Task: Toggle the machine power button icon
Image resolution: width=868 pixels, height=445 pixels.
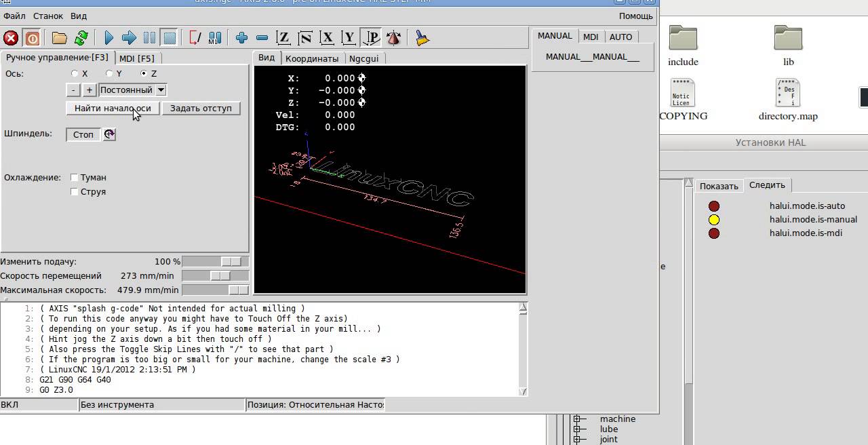Action: 32,38
